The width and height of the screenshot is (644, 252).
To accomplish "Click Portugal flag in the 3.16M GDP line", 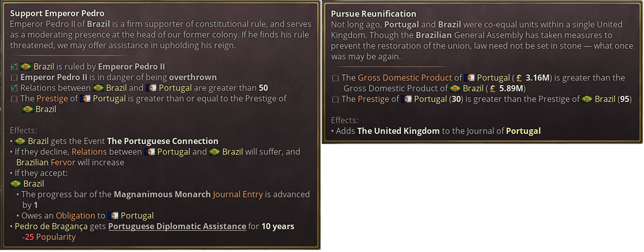I will 469,78.
